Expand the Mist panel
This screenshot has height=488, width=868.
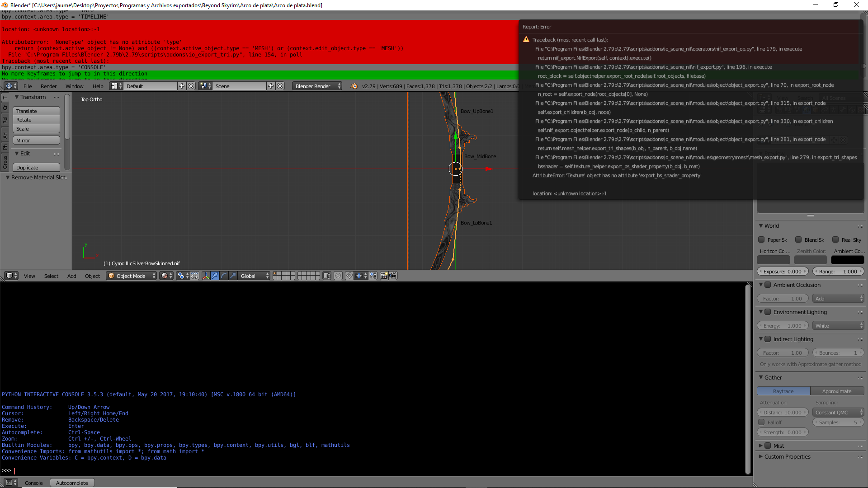[x=761, y=445]
